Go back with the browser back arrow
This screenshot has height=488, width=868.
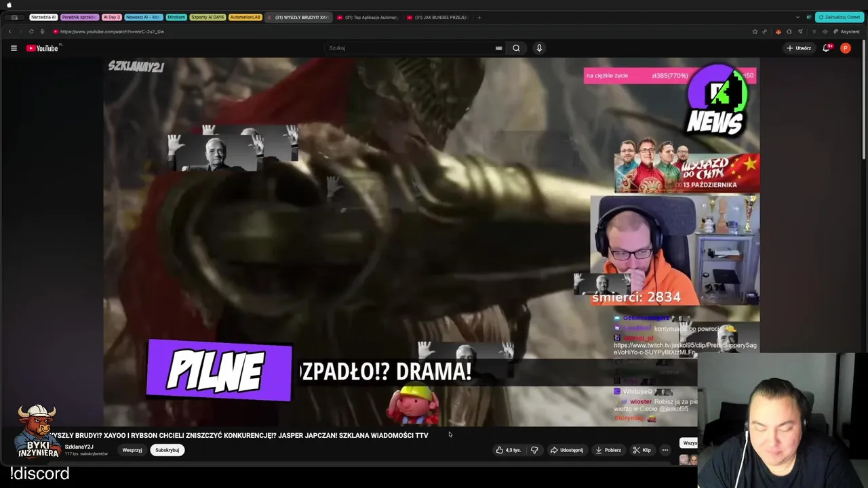point(9,31)
